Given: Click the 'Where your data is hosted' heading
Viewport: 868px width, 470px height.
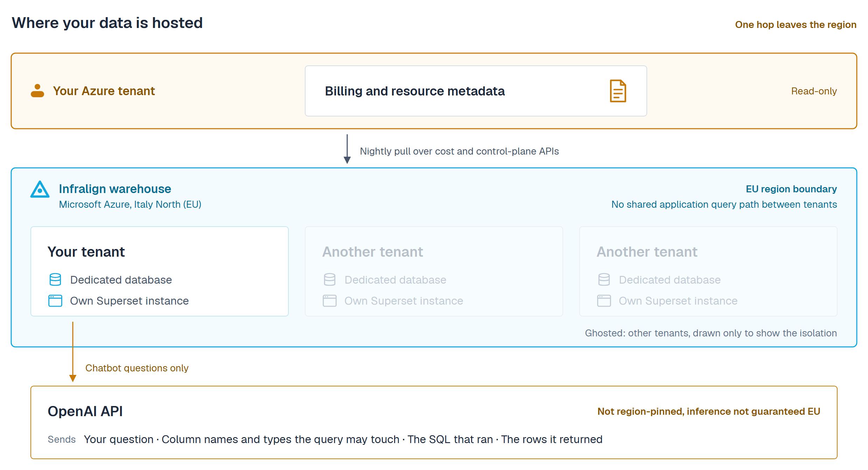Looking at the screenshot, I should coord(107,23).
